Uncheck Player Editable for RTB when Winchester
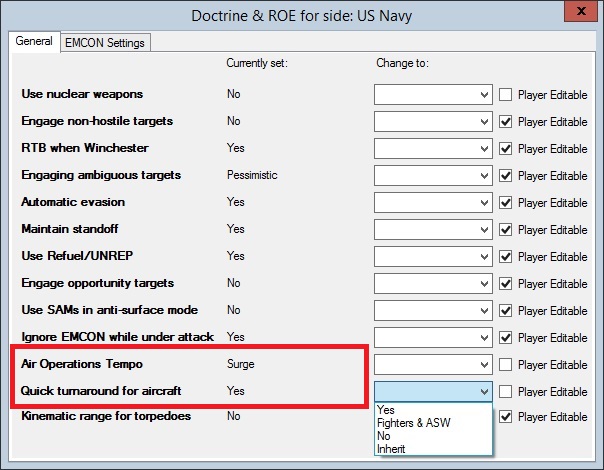Viewport: 604px width, 470px height. [x=505, y=149]
